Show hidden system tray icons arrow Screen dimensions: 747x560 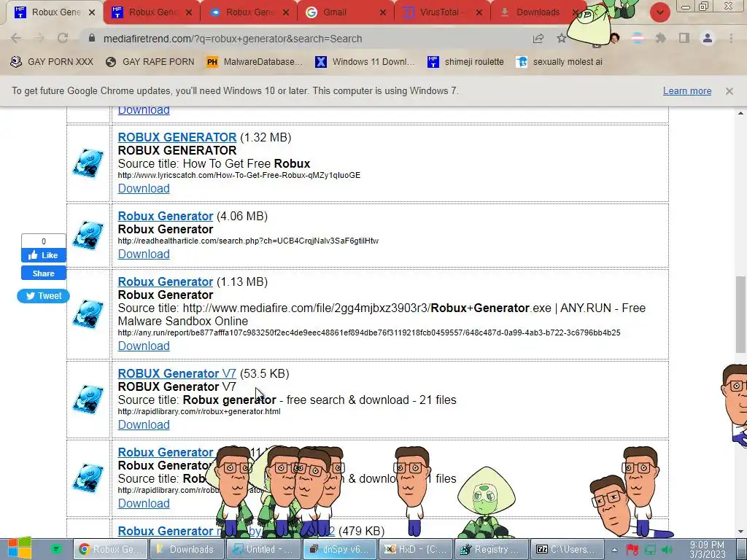click(614, 550)
